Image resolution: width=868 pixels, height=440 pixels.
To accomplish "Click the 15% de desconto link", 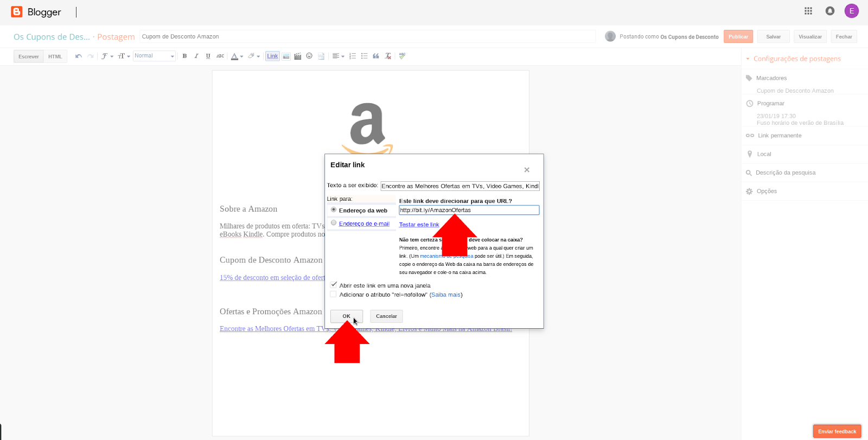I will tap(272, 278).
